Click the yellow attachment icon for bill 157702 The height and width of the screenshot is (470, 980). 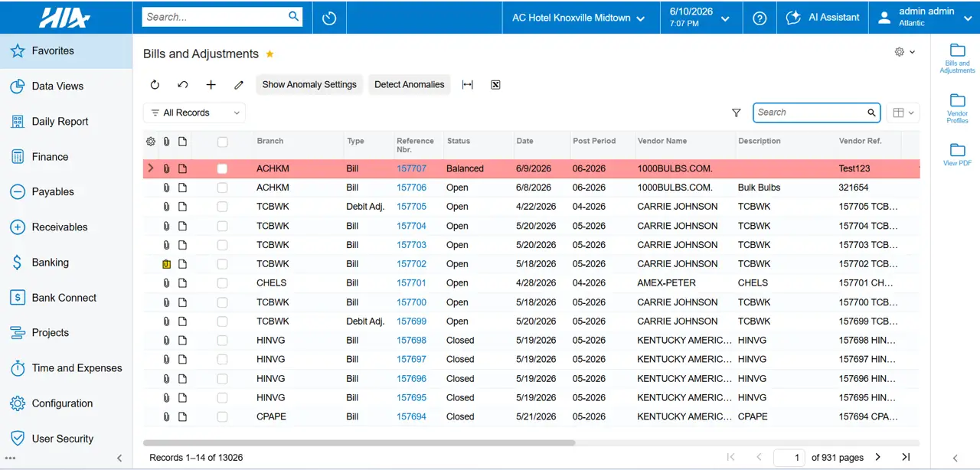[166, 264]
